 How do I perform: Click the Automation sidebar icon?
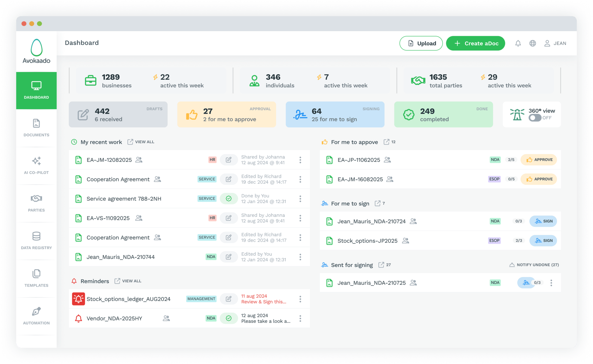pyautogui.click(x=36, y=316)
